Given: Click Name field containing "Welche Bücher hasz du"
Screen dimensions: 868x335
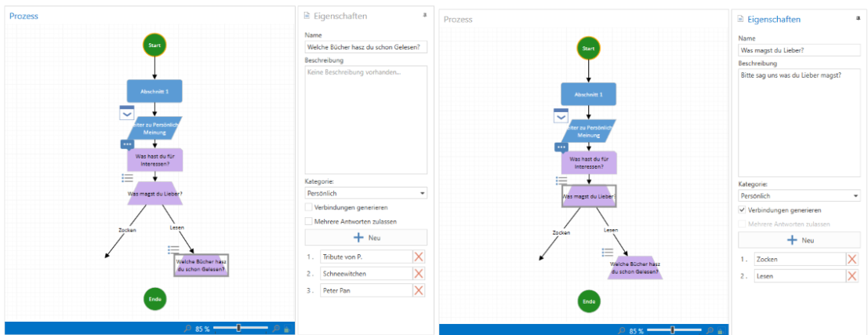Looking at the screenshot, I should click(365, 47).
